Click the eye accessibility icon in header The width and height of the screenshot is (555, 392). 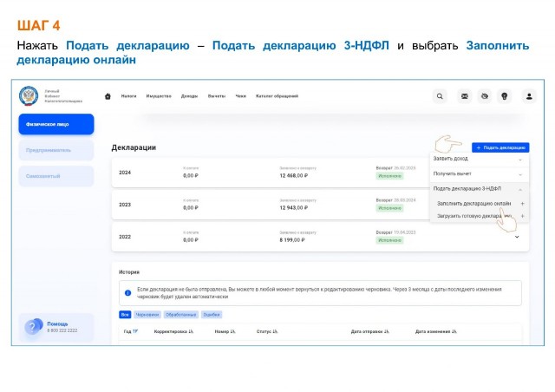[485, 96]
